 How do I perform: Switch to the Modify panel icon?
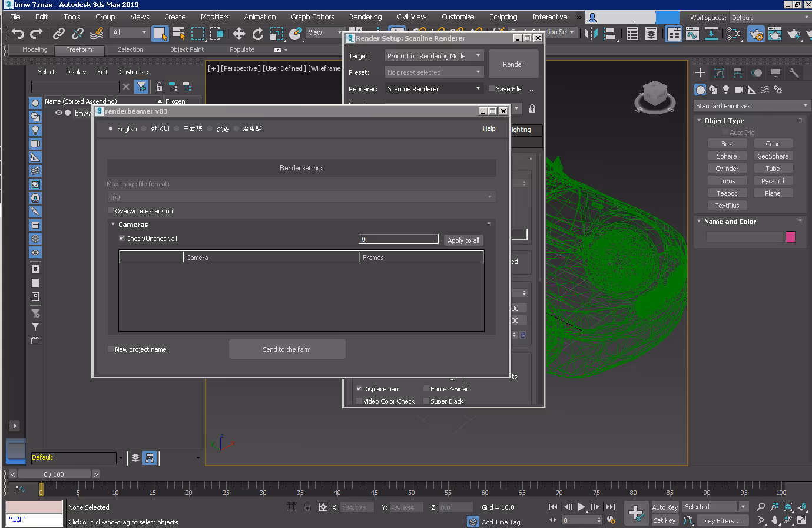[x=719, y=73]
